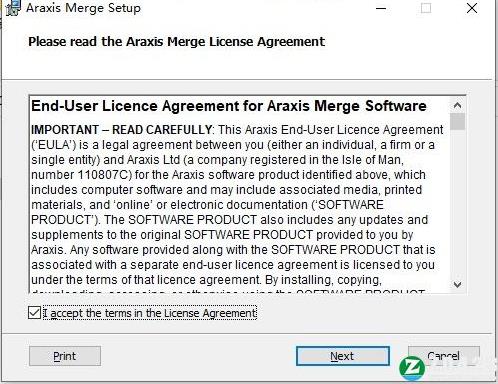The width and height of the screenshot is (498, 384).
Task: Click 'Please read the Araxis Merge License Agreement' header
Action: (x=176, y=42)
